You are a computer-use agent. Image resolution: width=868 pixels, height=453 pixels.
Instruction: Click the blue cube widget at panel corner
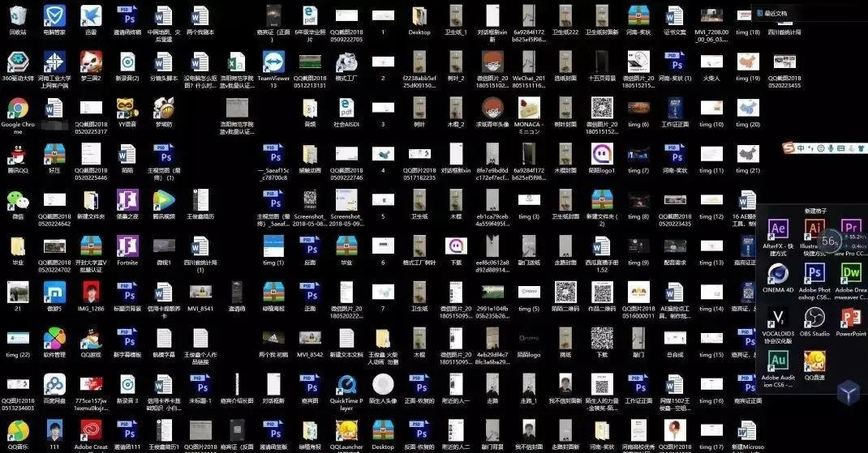click(848, 393)
